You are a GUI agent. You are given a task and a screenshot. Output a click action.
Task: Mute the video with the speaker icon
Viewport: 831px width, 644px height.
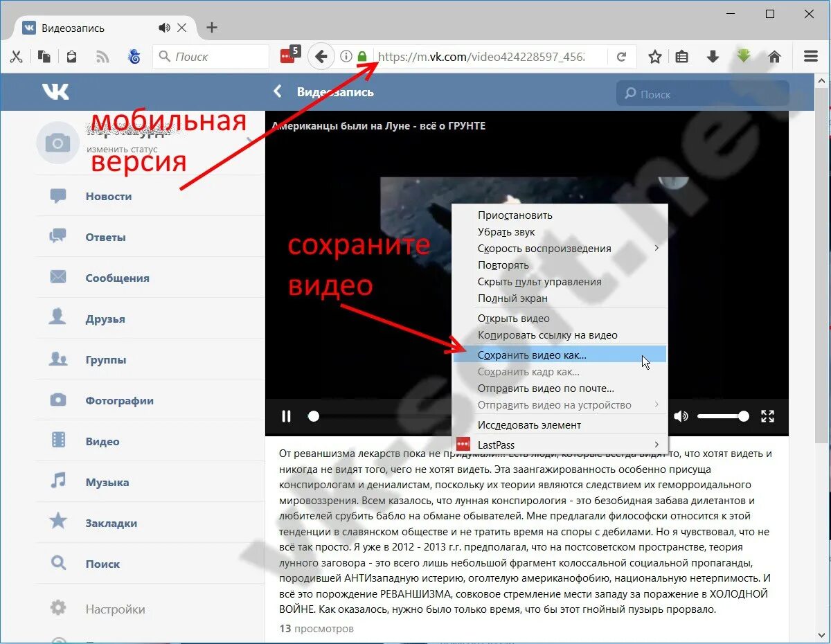(x=681, y=416)
